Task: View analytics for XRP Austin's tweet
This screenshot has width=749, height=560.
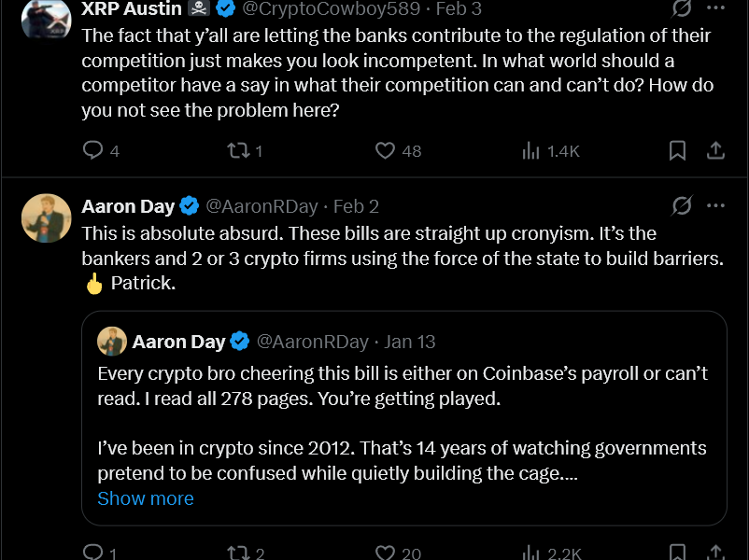Action: click(x=531, y=150)
